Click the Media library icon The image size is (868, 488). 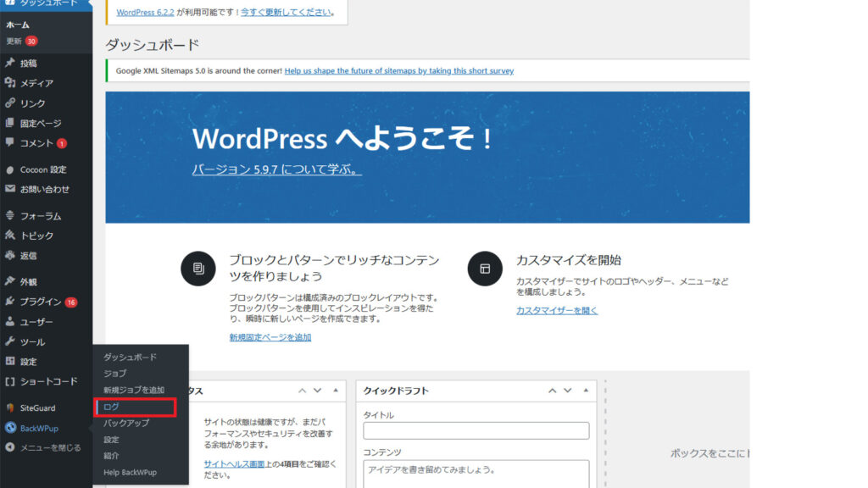click(10, 82)
